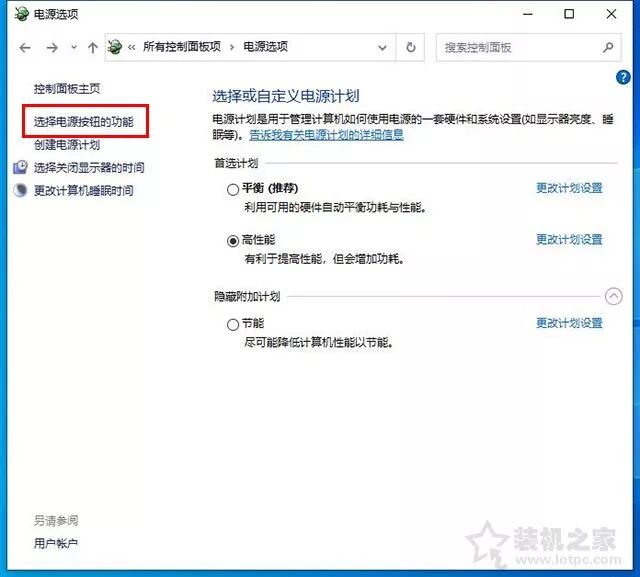Open 更改计划设置 for 节能 plan
This screenshot has height=577, width=640.
coord(569,323)
